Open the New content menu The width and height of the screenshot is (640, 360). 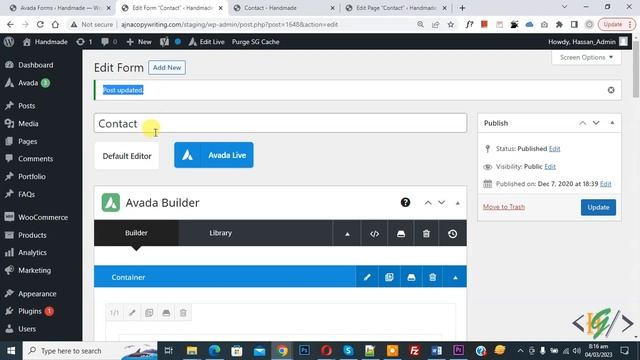click(139, 42)
